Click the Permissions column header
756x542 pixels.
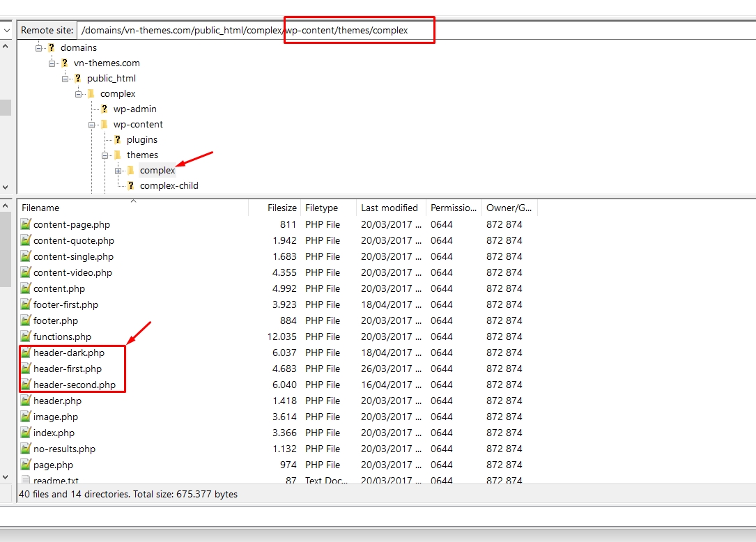click(453, 208)
